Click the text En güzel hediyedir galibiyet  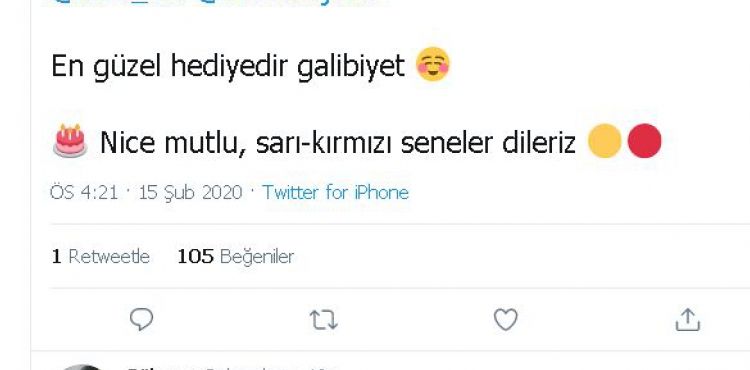[228, 66]
